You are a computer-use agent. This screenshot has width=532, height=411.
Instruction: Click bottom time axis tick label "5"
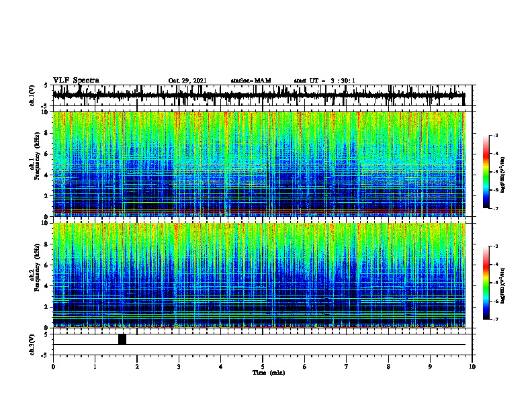(263, 367)
